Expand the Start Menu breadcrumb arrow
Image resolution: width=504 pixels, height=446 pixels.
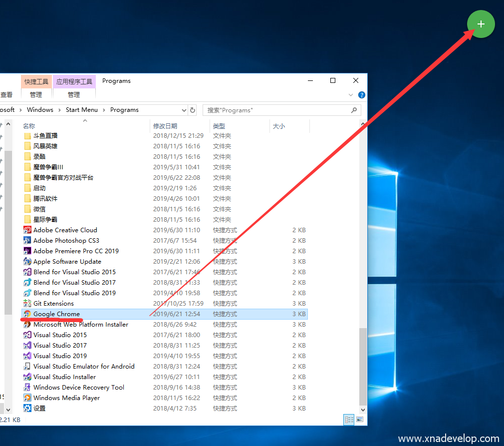click(104, 110)
